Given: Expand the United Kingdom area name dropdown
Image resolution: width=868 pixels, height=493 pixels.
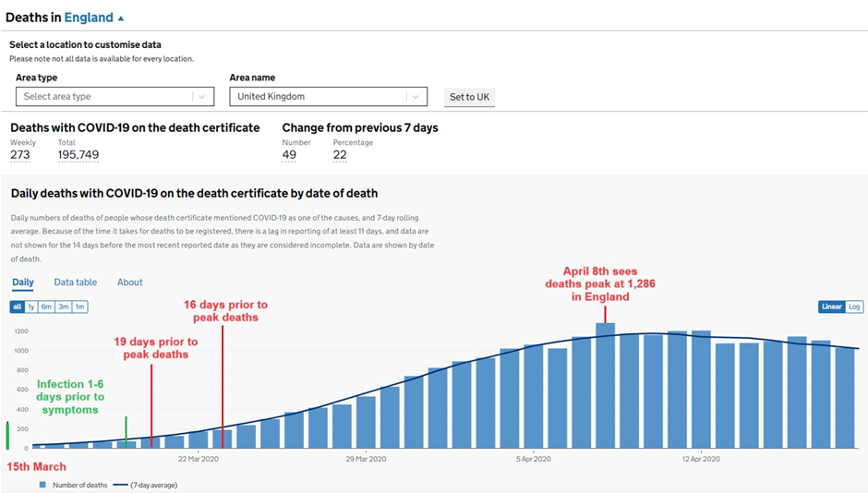Looking at the screenshot, I should click(328, 97).
